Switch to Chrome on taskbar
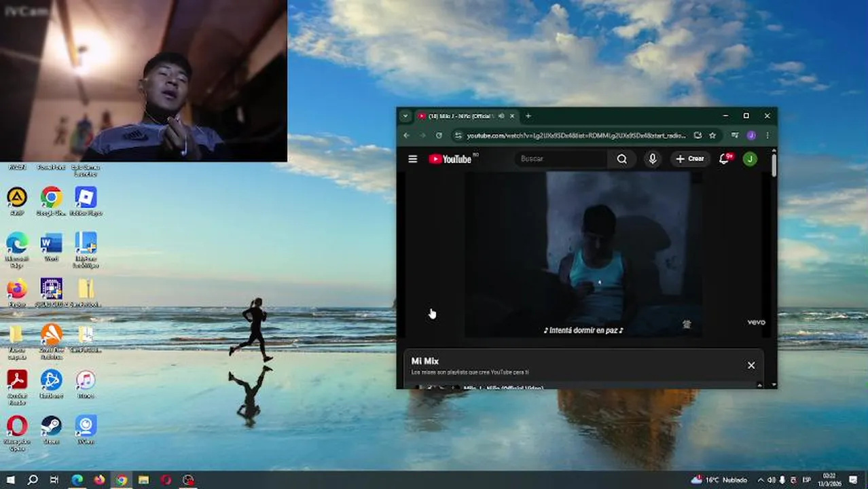Screen dimensions: 868x489 121,480
